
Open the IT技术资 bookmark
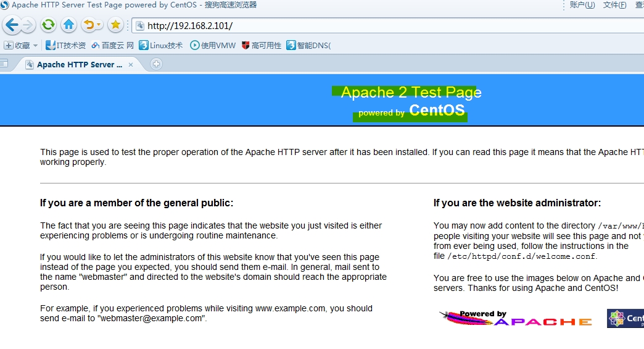tap(66, 46)
